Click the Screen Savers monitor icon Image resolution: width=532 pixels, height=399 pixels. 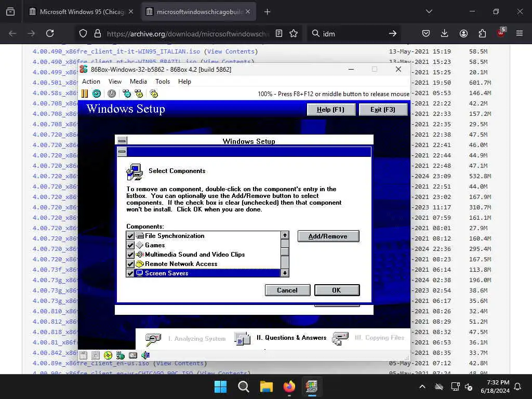(x=140, y=273)
